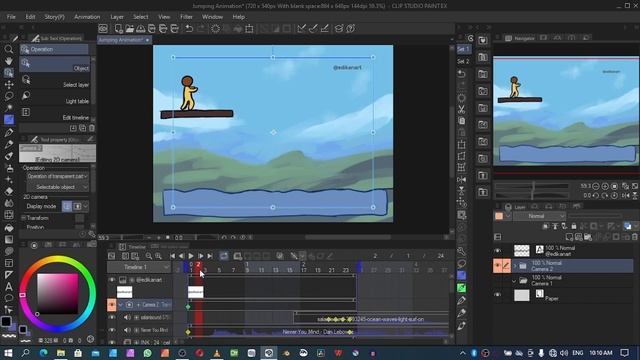Select quick access Set 2
The width and height of the screenshot is (640, 360).
[463, 61]
